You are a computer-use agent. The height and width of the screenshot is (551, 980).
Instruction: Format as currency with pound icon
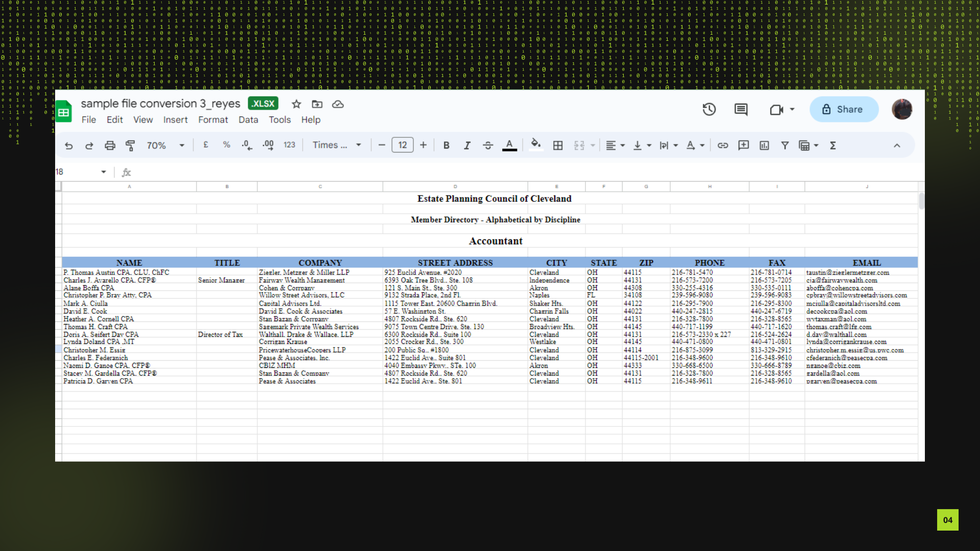pyautogui.click(x=206, y=145)
